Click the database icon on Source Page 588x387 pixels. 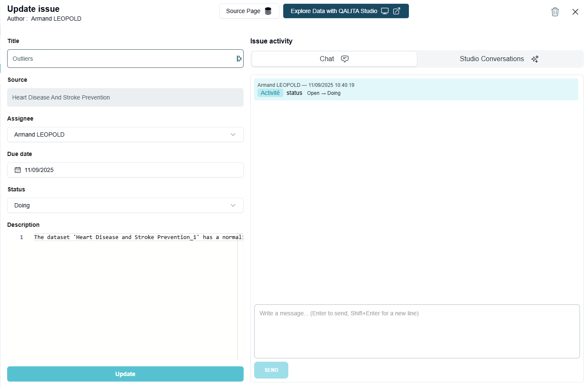tap(268, 11)
